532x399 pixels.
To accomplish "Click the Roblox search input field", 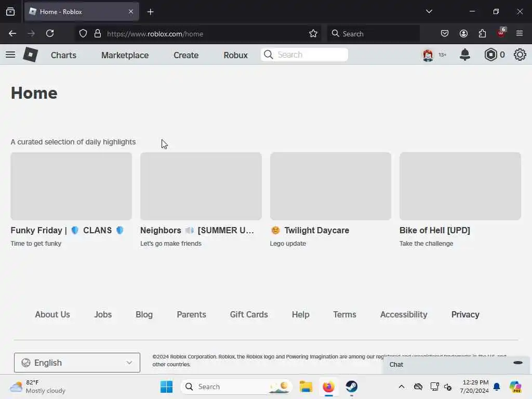I will (304, 55).
